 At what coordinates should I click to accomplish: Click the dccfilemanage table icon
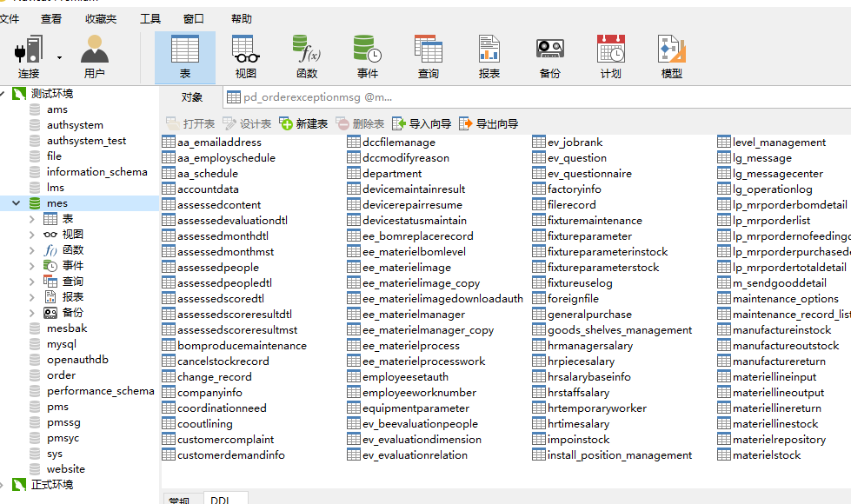point(354,143)
